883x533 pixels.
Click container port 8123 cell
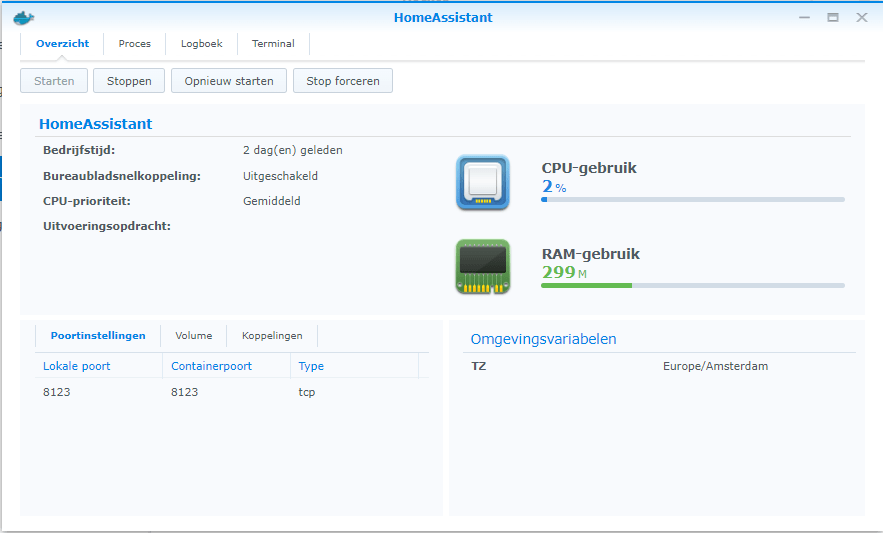click(185, 392)
